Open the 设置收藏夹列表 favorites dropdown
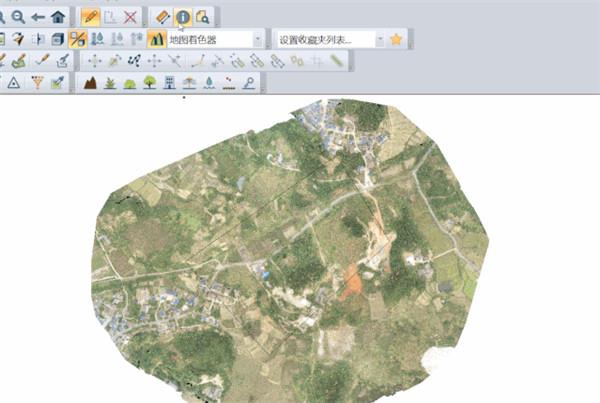This screenshot has width=600, height=403. (x=380, y=39)
